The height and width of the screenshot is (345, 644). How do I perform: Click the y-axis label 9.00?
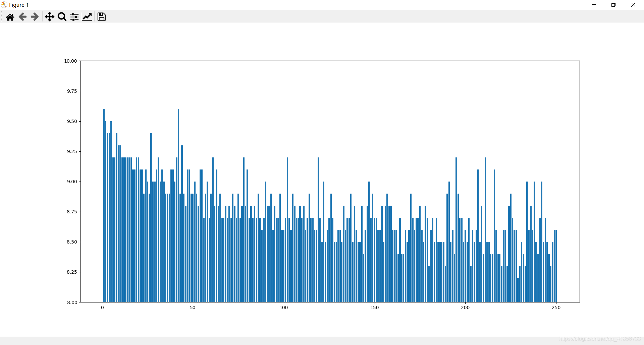72,182
